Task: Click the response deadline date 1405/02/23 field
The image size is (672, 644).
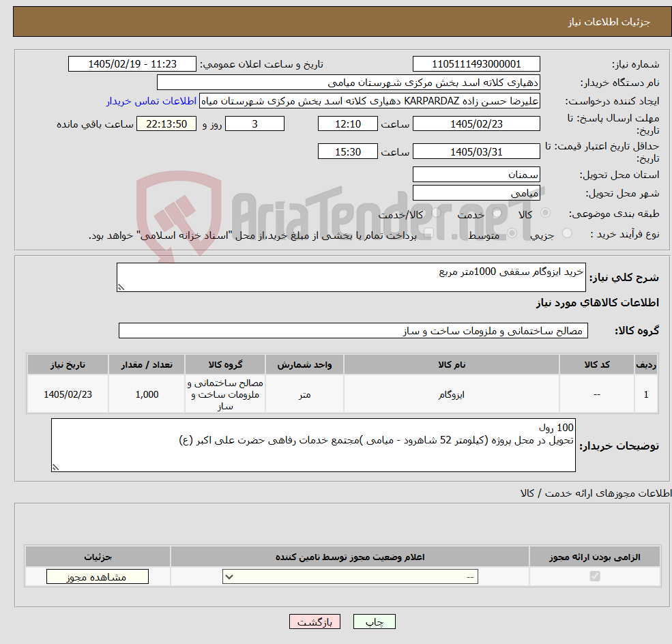Action: 476,124
